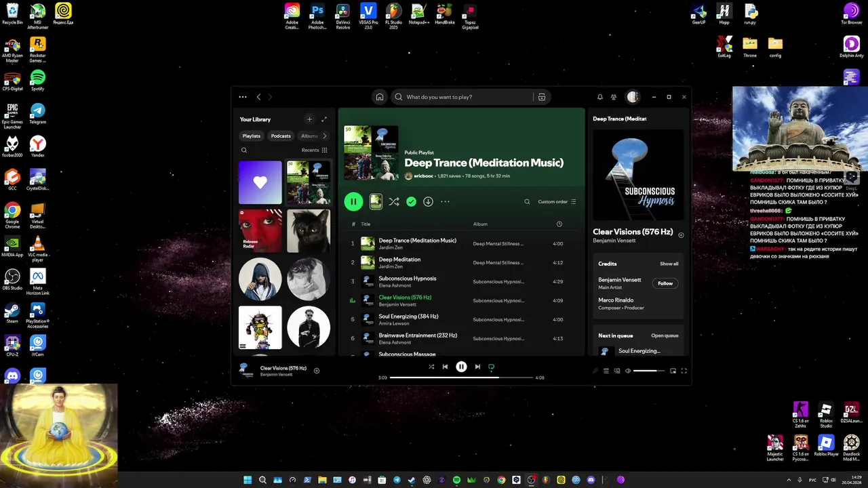Screen dimensions: 868x488
Task: Open Discord in taskbar
Action: pyautogui.click(x=591, y=480)
